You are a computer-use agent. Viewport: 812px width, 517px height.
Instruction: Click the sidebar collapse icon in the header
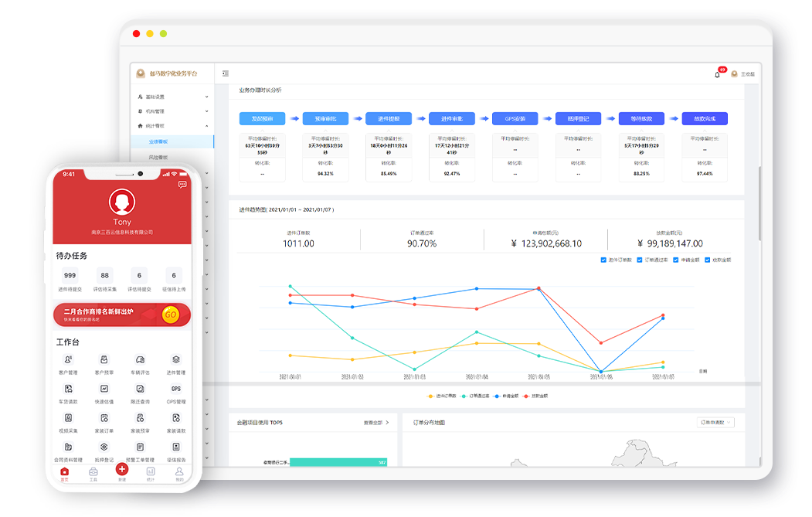(226, 74)
